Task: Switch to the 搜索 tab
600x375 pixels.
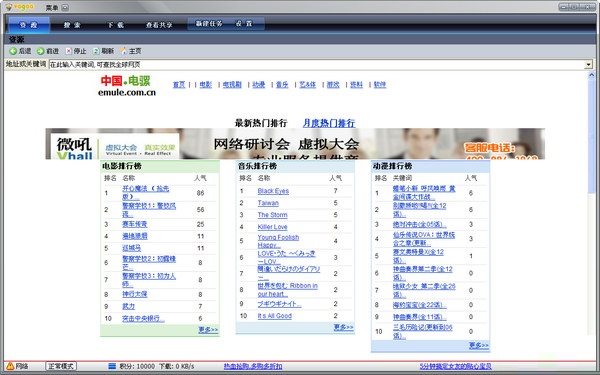Action: 72,25
